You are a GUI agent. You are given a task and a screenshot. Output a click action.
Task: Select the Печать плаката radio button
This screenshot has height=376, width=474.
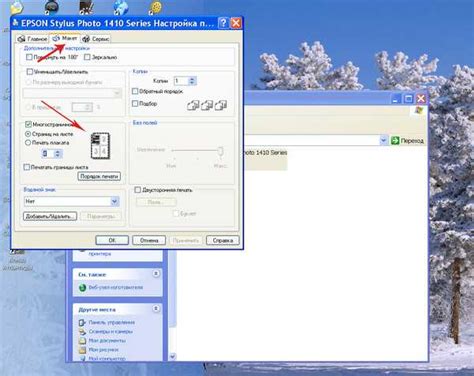(28, 143)
